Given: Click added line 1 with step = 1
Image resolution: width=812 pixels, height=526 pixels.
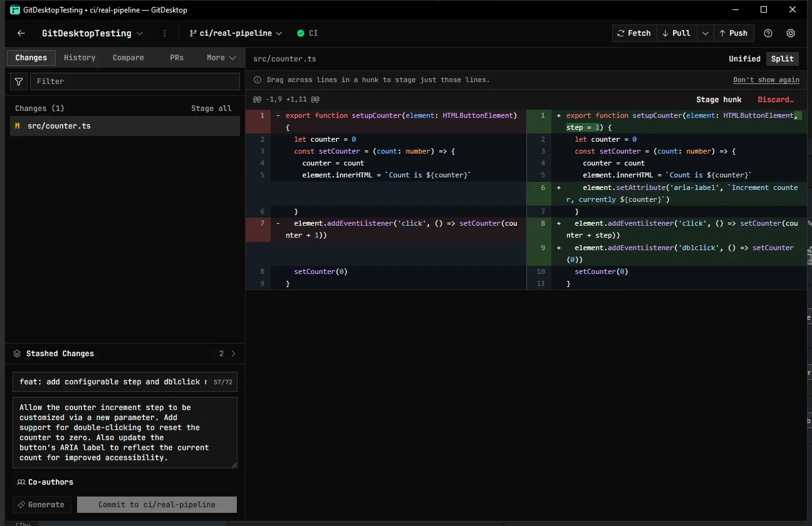Looking at the screenshot, I should pyautogui.click(x=667, y=122).
